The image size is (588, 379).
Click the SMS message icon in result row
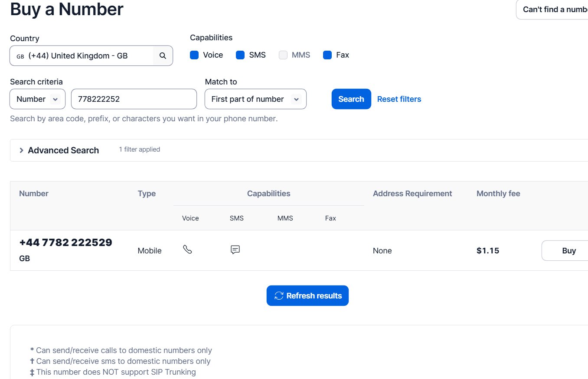[x=235, y=249]
